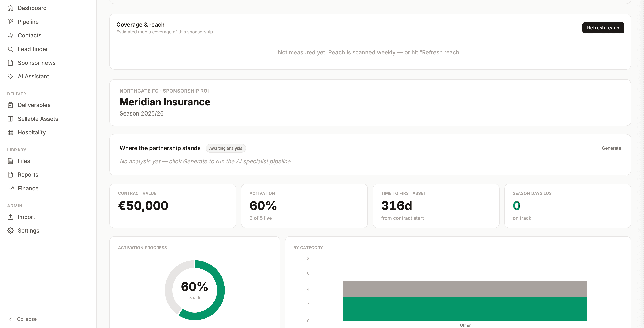Click the green bar segment for Other

[x=465, y=309]
